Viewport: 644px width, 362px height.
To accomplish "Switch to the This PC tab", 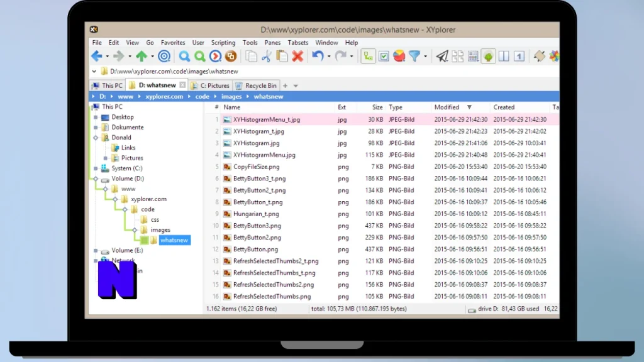I will coord(108,85).
